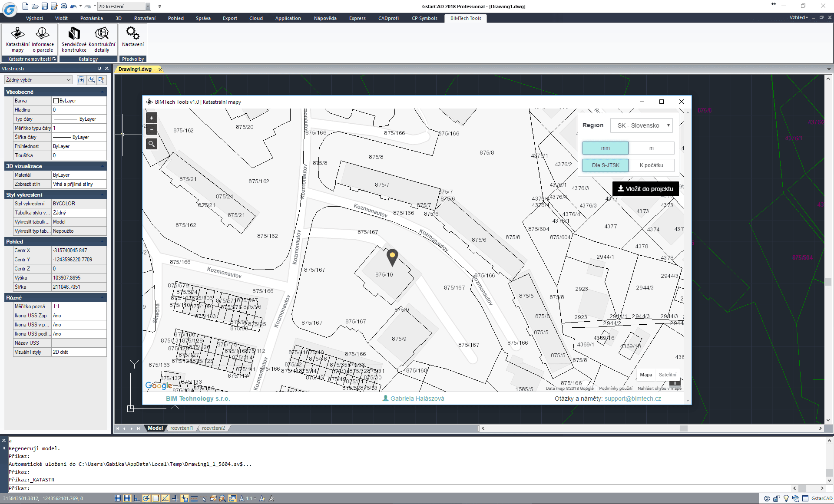Click Vložit do projektu button

point(645,189)
